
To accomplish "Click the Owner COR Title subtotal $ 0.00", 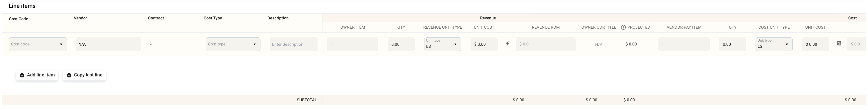I will coord(591,100).
